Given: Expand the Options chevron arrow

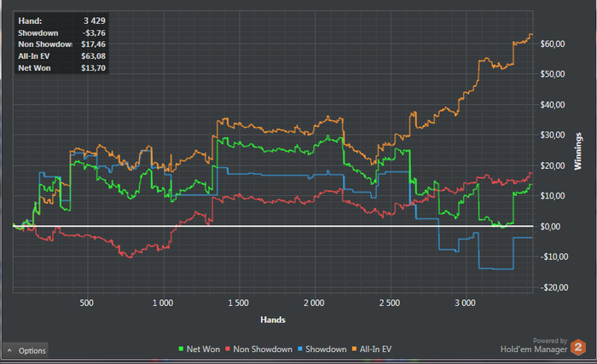Looking at the screenshot, I should 9,350.
